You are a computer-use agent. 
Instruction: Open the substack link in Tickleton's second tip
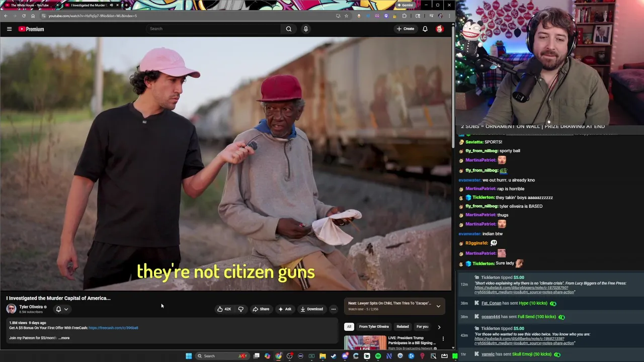coord(524,341)
